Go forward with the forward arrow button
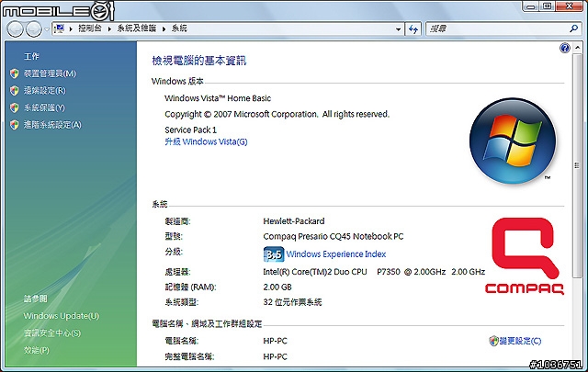Screen dimensions: 588x372 [34, 28]
